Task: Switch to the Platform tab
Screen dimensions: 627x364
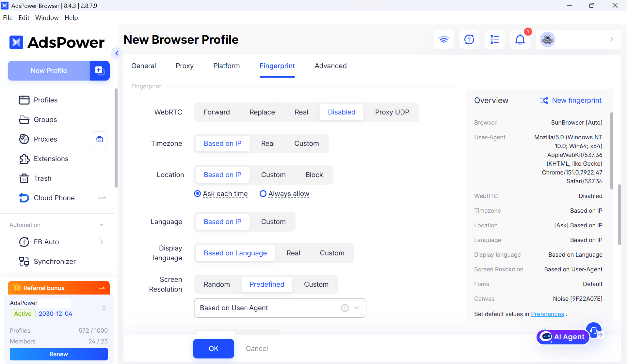Action: tap(227, 66)
